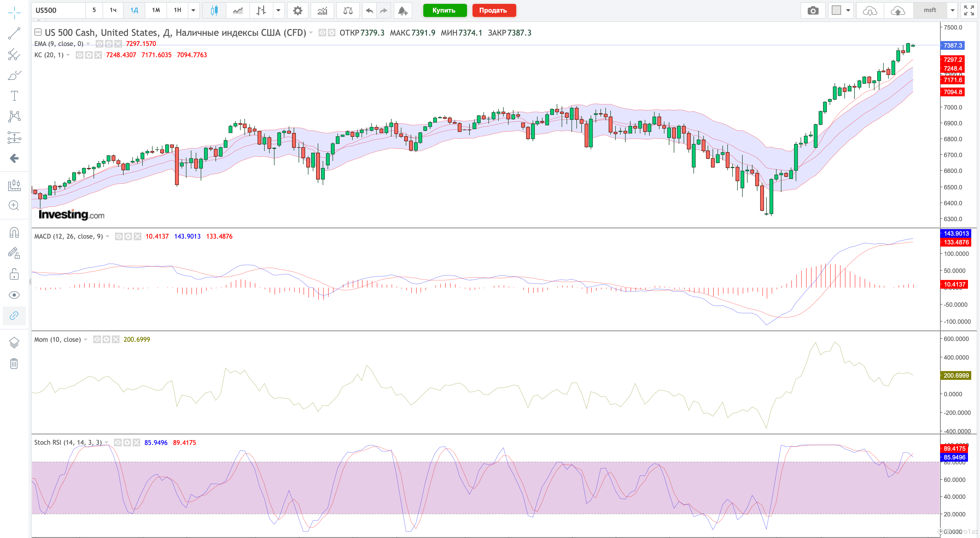
Task: Open the msft saved layout dropdown arrow
Action: tap(953, 10)
